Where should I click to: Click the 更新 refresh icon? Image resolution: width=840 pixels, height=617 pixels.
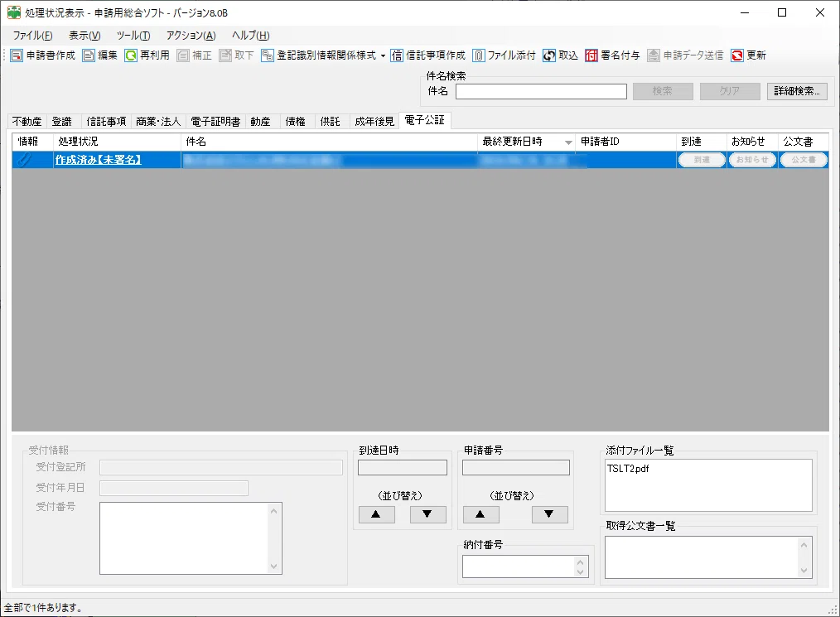point(737,55)
